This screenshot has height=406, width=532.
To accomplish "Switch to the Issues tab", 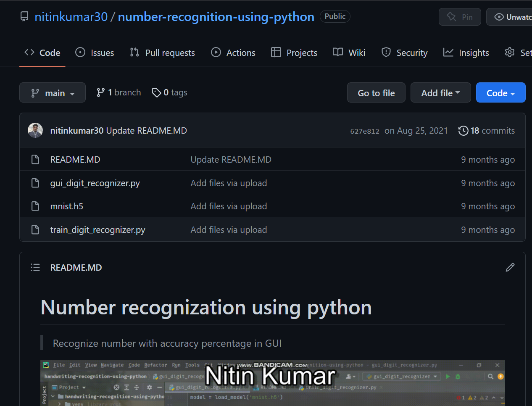I will 95,53.
